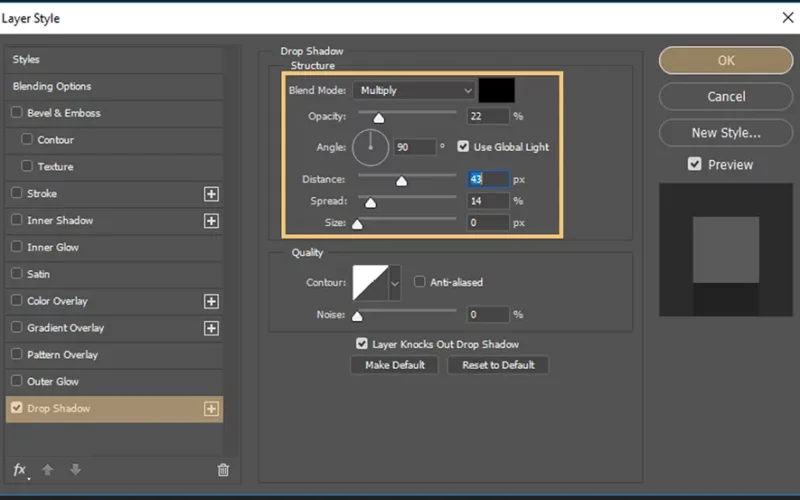Click the OK button
Screen dimensions: 800x500
coord(726,61)
